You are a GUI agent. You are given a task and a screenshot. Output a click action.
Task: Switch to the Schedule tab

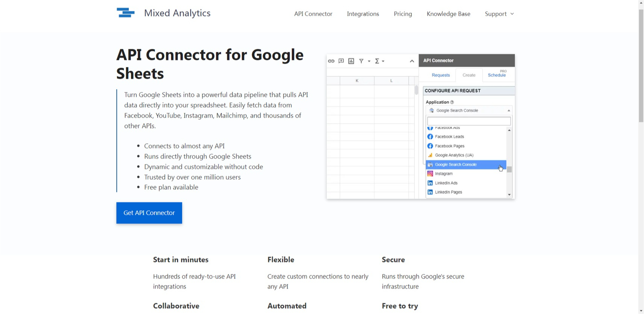(x=497, y=75)
